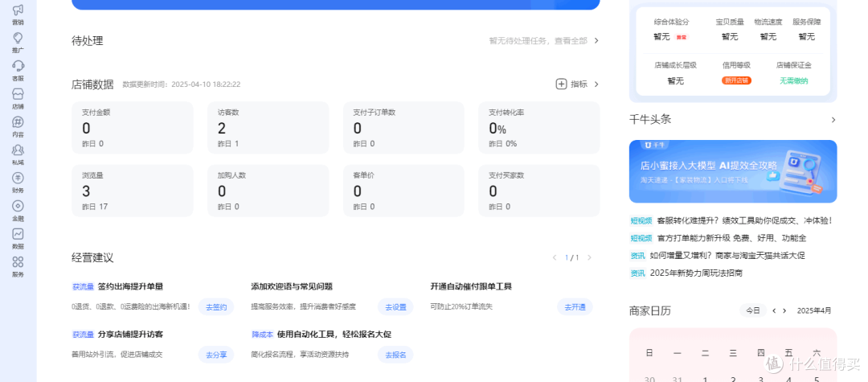Open the 支付金额 data card
This screenshot has width=868, height=382.
[133, 127]
